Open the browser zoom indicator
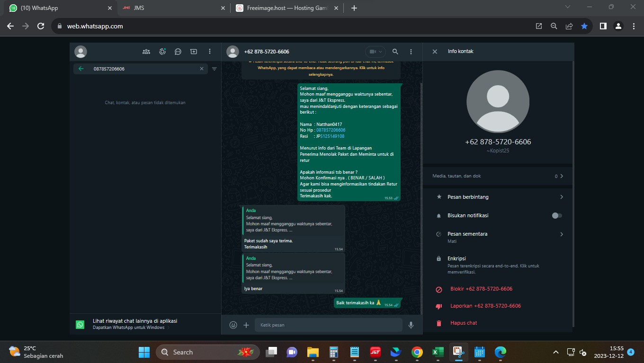Image resolution: width=644 pixels, height=363 pixels. (554, 27)
